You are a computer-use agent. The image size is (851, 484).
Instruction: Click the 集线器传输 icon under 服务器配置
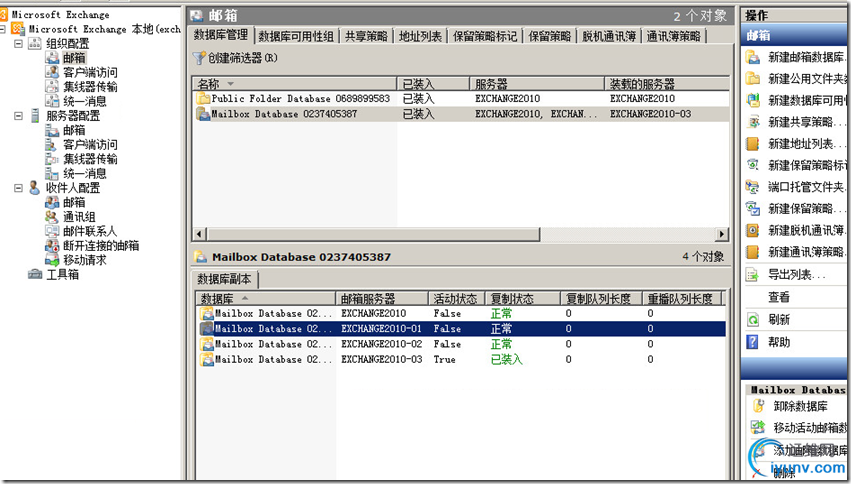point(52,159)
